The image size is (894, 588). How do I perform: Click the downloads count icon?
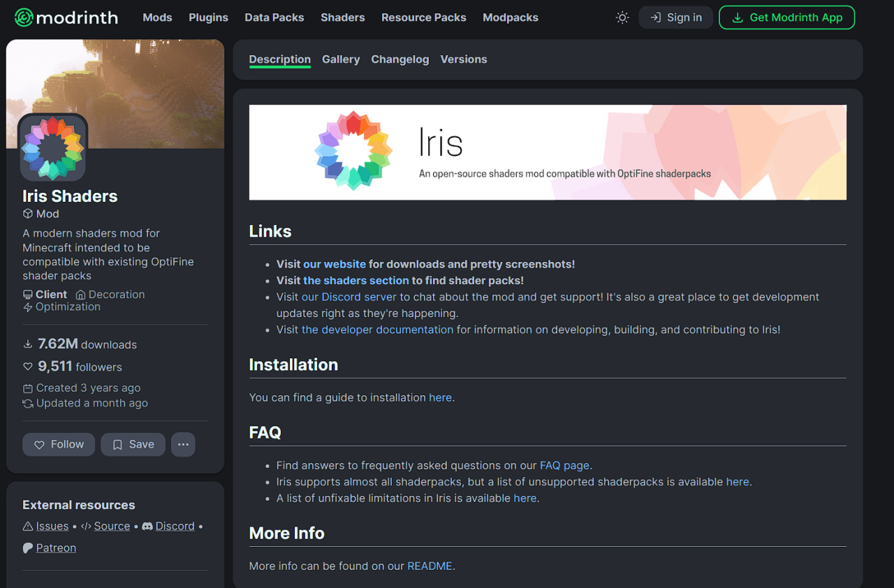pos(28,344)
